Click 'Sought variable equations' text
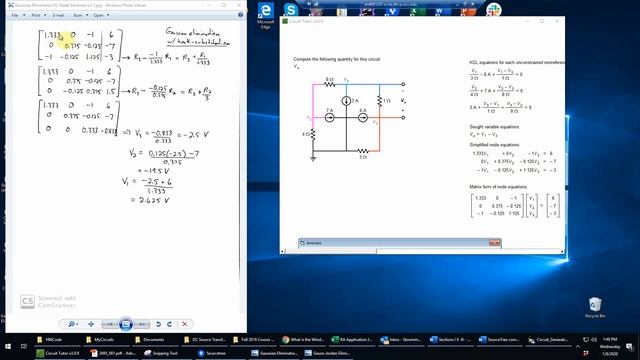 point(494,127)
